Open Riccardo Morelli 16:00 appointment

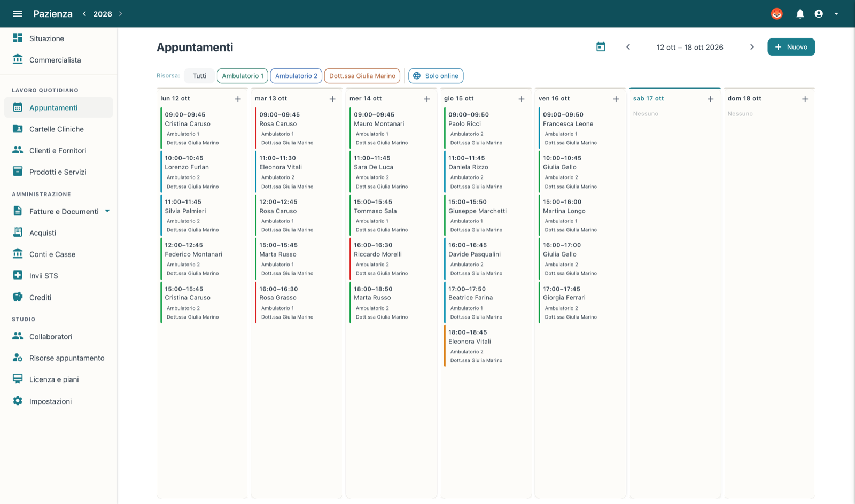click(x=392, y=259)
